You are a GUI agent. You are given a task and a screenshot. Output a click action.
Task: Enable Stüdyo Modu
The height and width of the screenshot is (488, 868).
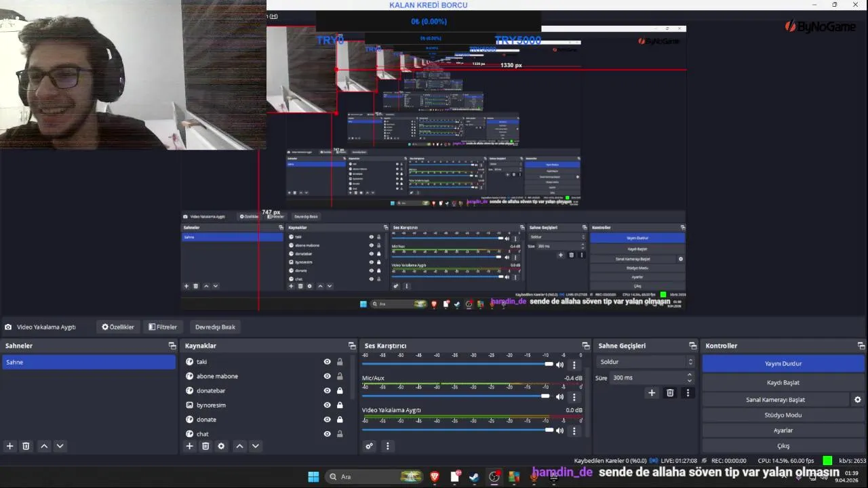pos(783,415)
